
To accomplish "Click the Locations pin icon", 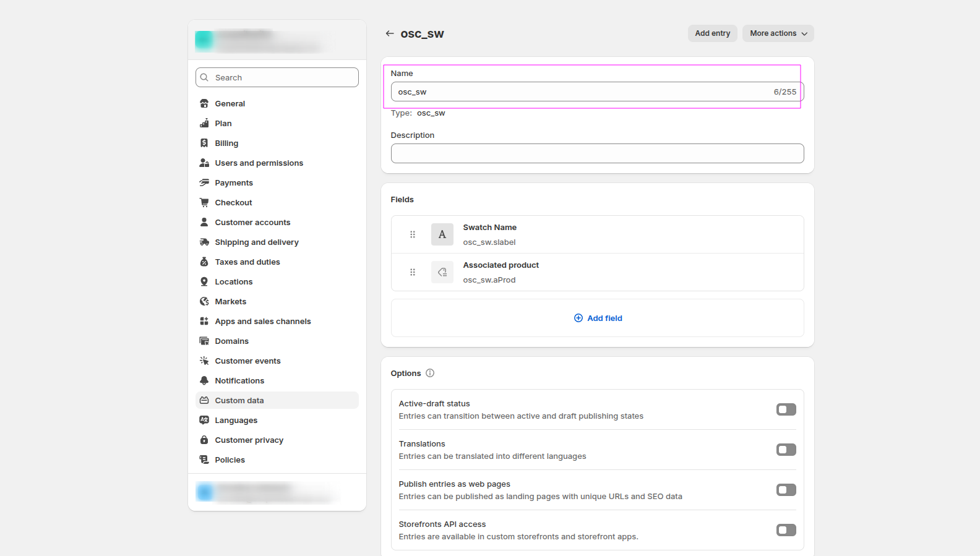I will click(204, 281).
